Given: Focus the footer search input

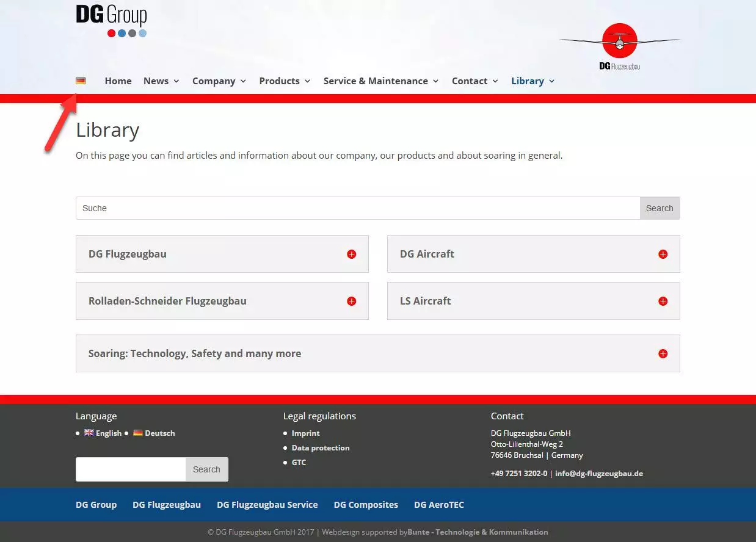Looking at the screenshot, I should click(x=131, y=469).
